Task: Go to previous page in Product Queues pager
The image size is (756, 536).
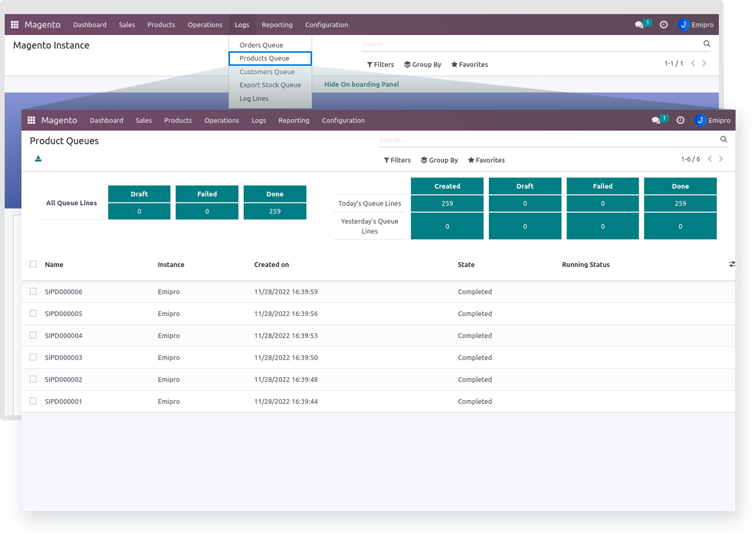Action: 710,159
